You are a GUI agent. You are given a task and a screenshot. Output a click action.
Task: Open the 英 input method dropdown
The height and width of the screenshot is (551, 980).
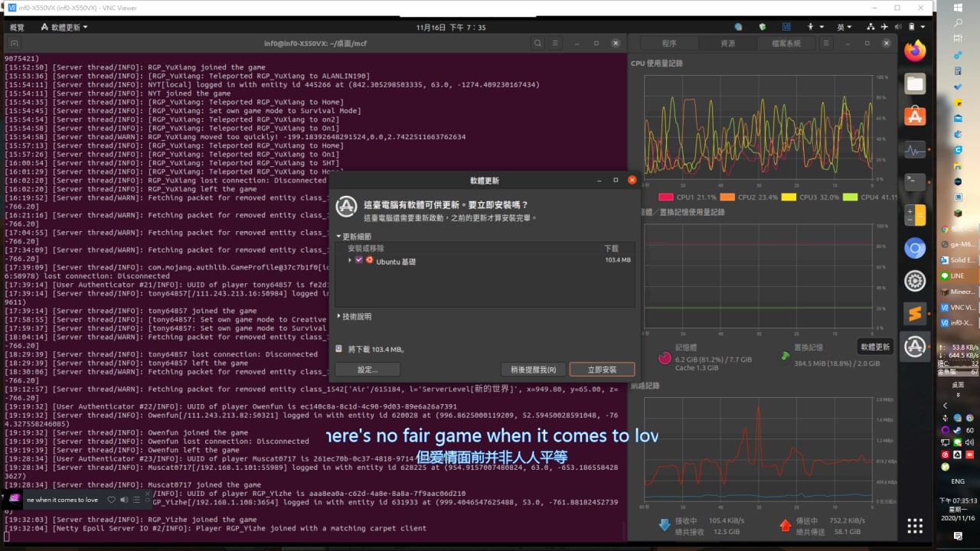(x=844, y=27)
